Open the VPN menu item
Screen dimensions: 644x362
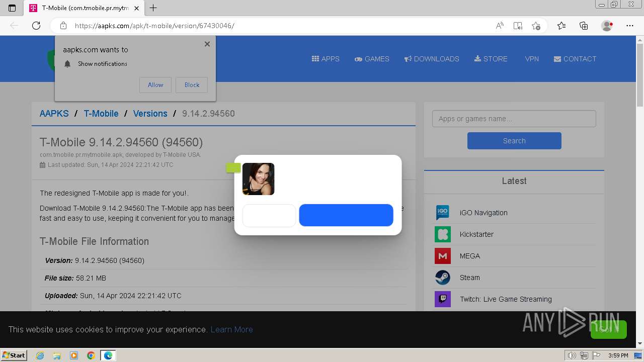532,59
